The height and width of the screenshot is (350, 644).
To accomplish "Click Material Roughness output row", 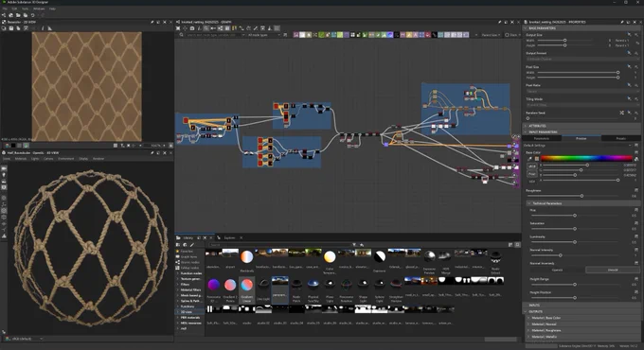I will [x=584, y=330].
